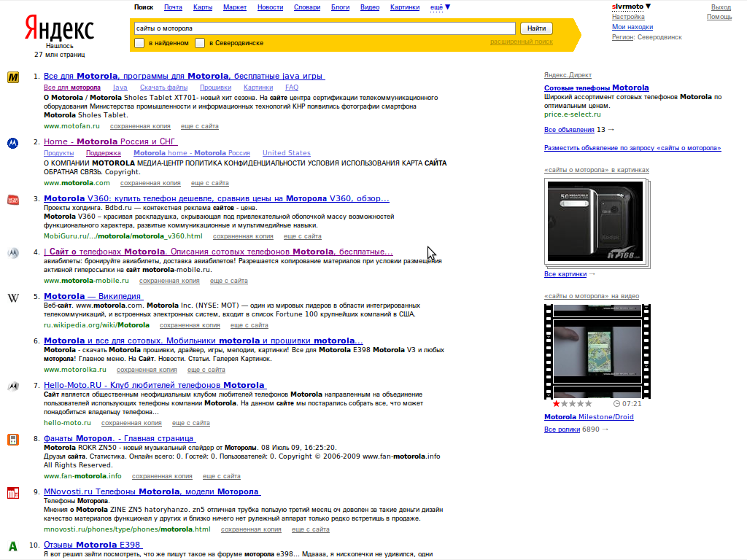The height and width of the screenshot is (560, 747).
Task: Click the MobiGuru favicon beside result 3
Action: [13, 200]
